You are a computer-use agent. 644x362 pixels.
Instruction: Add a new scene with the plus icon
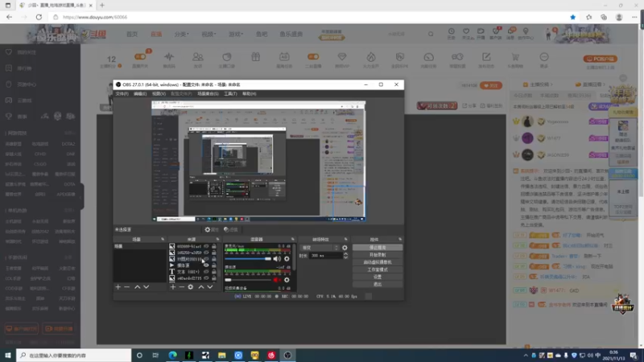pos(118,287)
